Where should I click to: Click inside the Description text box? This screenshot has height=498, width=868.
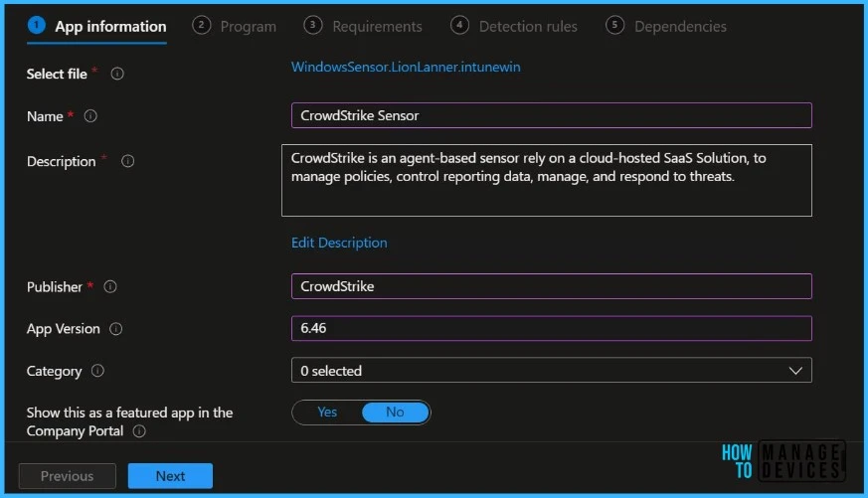click(x=547, y=180)
